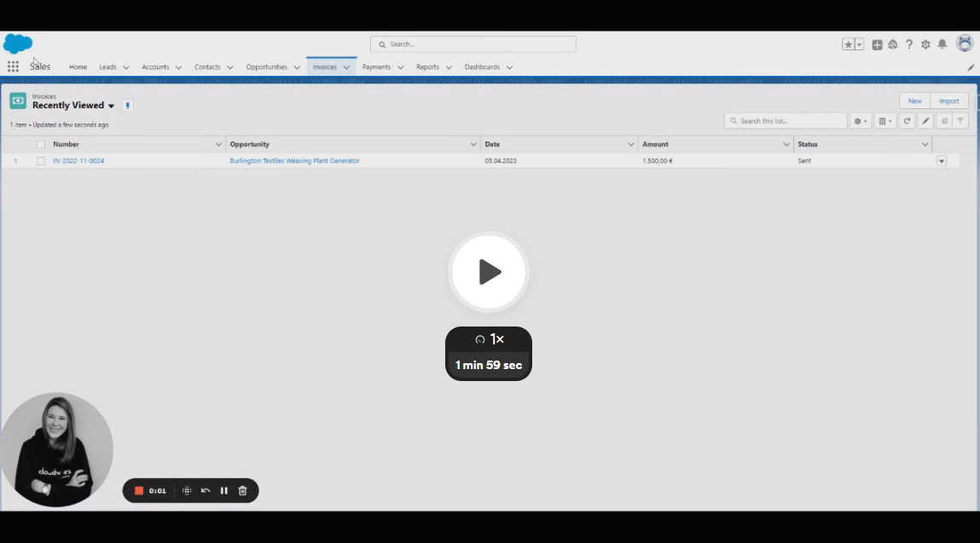
Task: Stop recording with the red square
Action: (x=139, y=491)
